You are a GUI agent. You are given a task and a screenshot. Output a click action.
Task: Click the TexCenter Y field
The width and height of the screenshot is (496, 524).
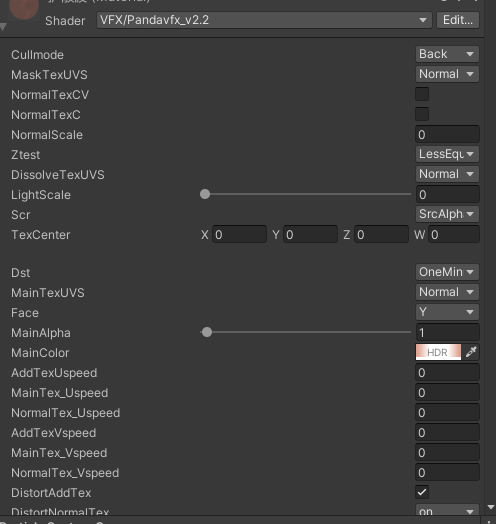[310, 234]
